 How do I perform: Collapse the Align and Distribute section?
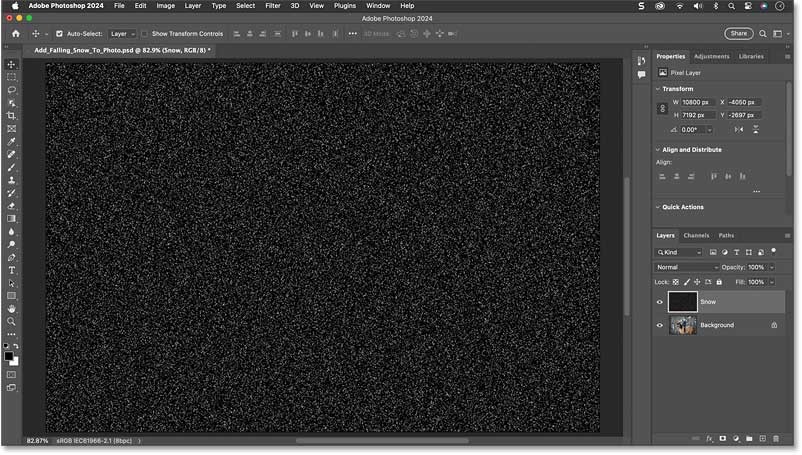point(658,150)
